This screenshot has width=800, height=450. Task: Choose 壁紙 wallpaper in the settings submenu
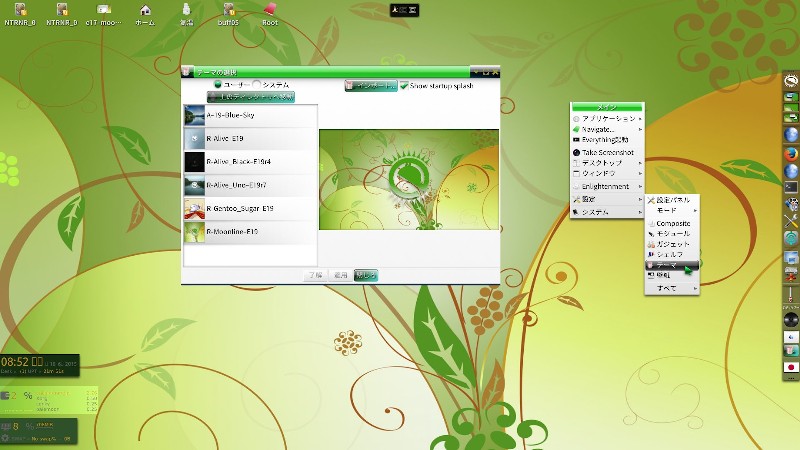pyautogui.click(x=672, y=276)
